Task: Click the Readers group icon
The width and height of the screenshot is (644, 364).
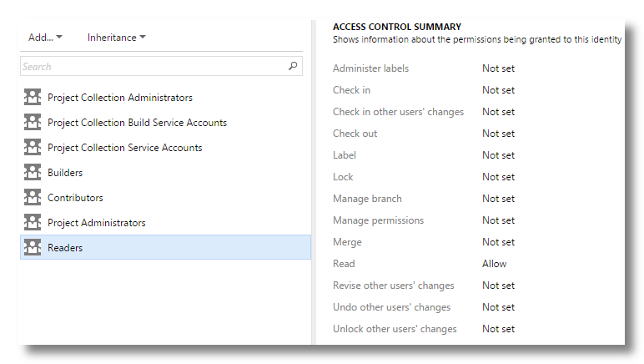Action: tap(33, 248)
